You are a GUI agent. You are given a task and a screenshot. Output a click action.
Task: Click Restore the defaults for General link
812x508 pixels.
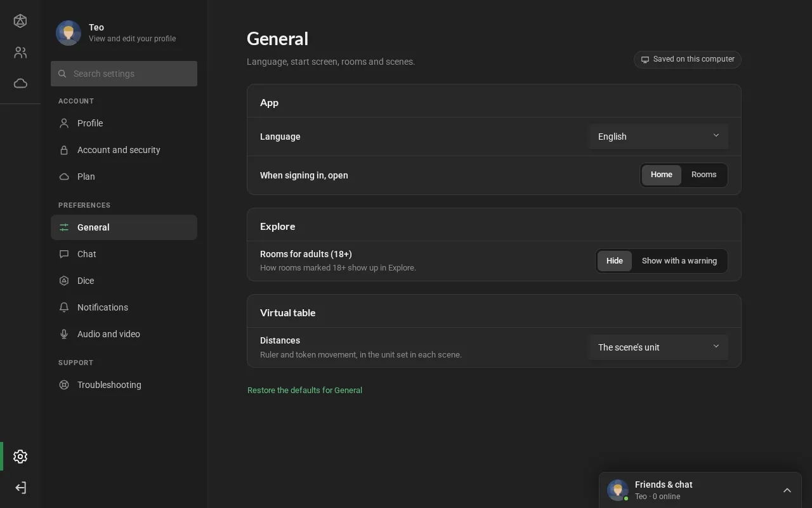pos(304,391)
